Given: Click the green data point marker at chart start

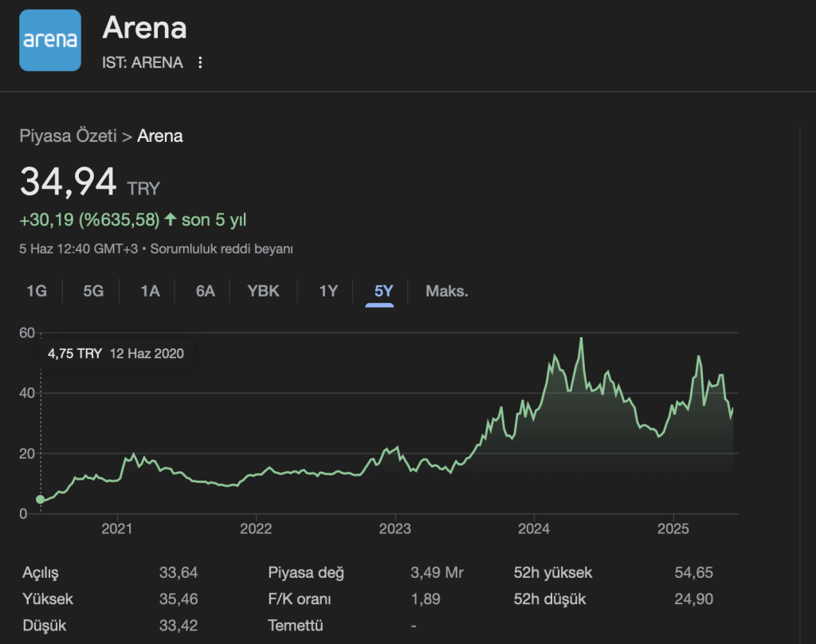Looking at the screenshot, I should 41,500.
